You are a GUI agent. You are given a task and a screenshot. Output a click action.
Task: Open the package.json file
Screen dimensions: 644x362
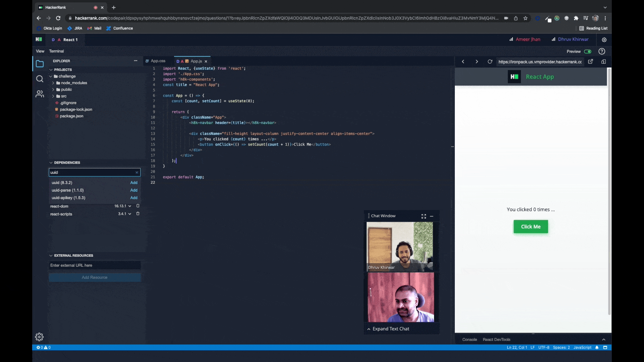coord(71,116)
